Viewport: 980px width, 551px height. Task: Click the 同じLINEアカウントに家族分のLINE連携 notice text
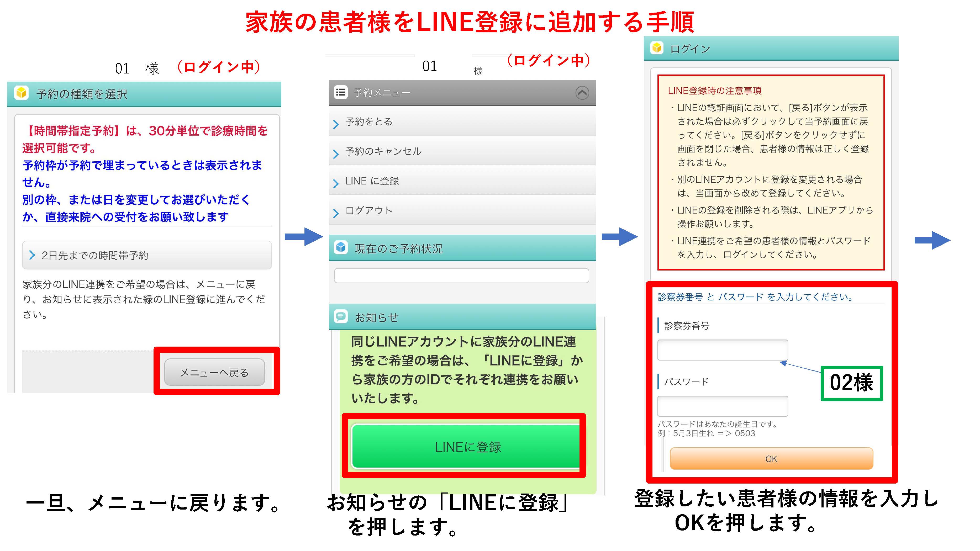pos(467,370)
